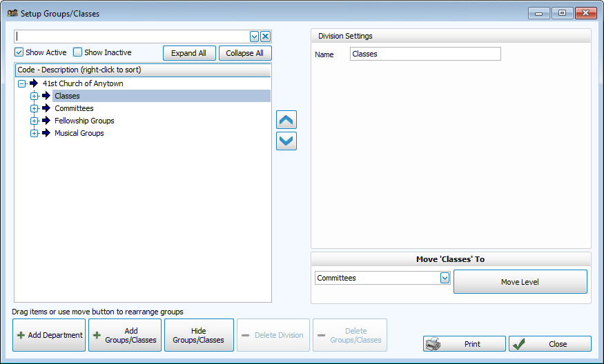
Task: Click the arrow icon beside Committees
Action: click(x=46, y=108)
